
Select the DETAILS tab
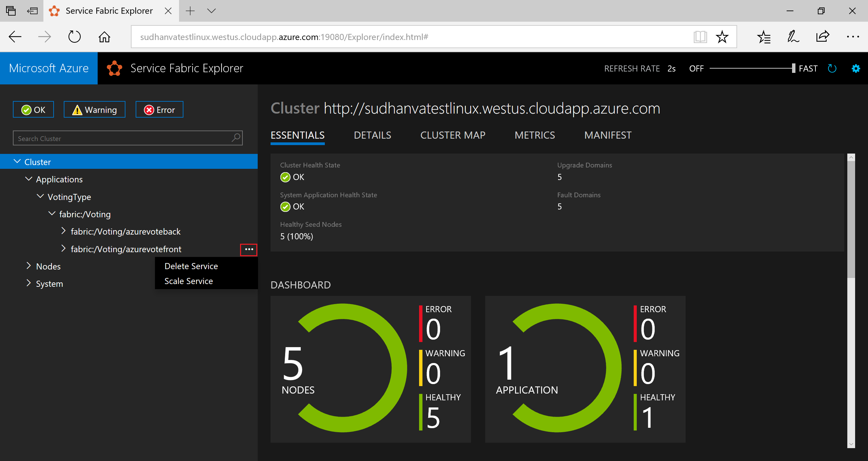[x=373, y=135]
